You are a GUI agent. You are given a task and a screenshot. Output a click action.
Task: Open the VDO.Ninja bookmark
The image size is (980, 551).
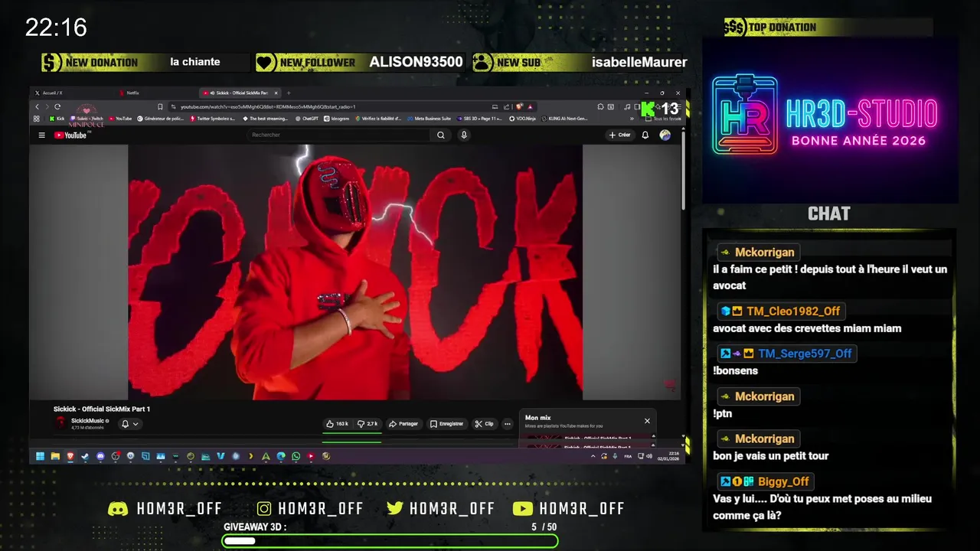pyautogui.click(x=522, y=119)
